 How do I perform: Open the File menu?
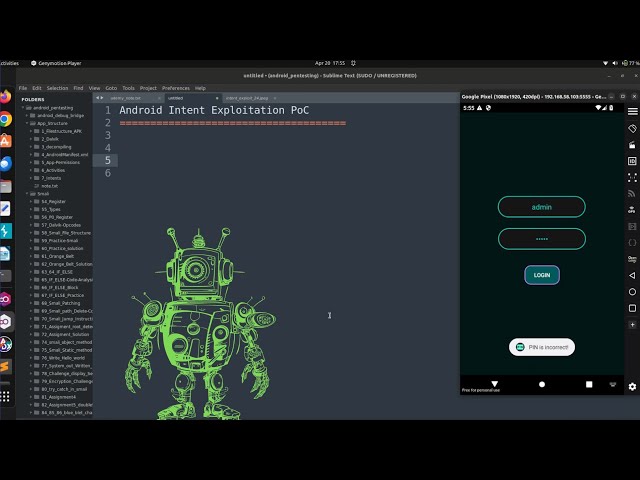click(x=23, y=88)
